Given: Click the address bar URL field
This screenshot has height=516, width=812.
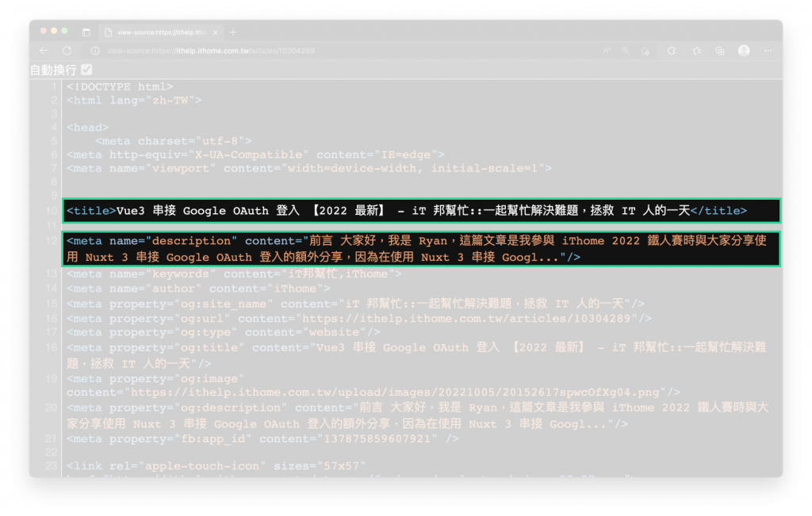Looking at the screenshot, I should [x=211, y=51].
